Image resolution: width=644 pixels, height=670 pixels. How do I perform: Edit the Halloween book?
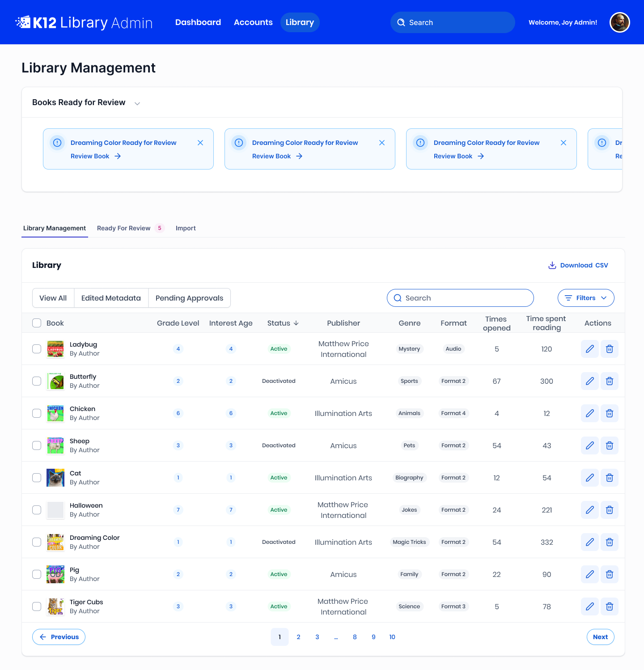pos(590,510)
